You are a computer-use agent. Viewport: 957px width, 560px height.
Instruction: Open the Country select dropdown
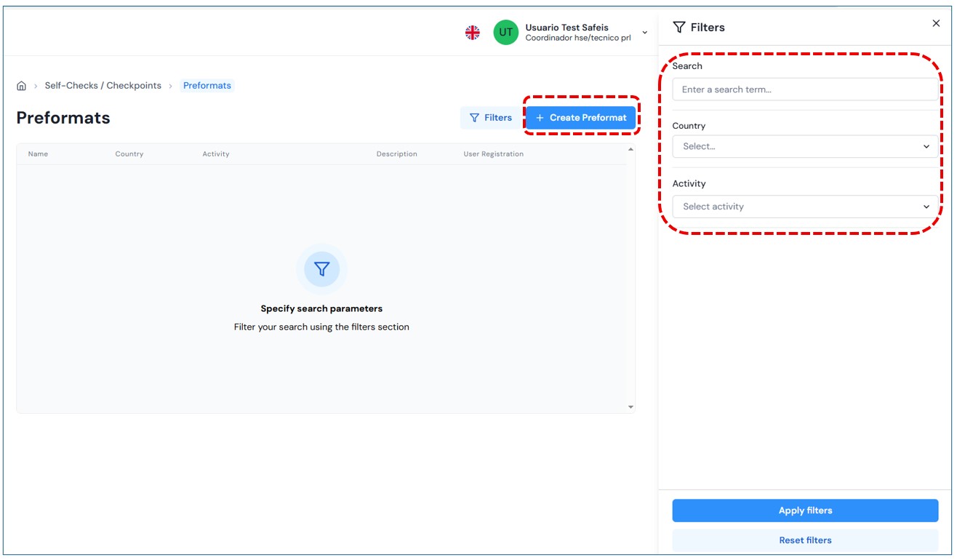click(805, 146)
